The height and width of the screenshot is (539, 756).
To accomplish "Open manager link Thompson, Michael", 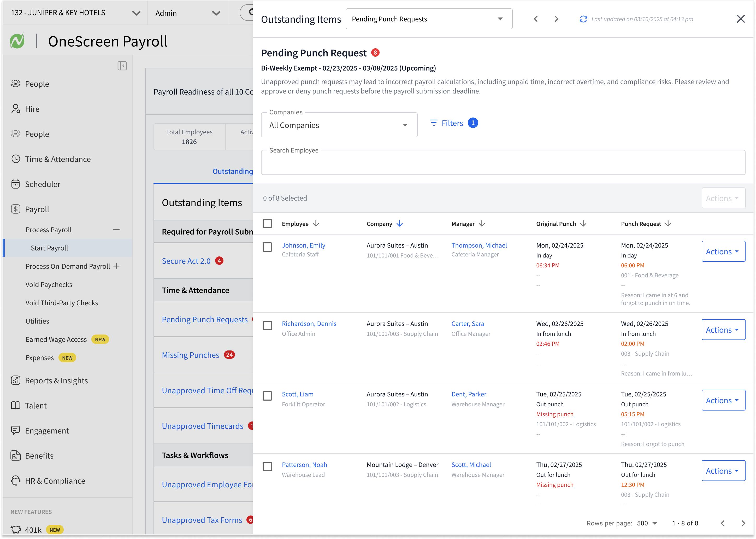I will [x=479, y=245].
